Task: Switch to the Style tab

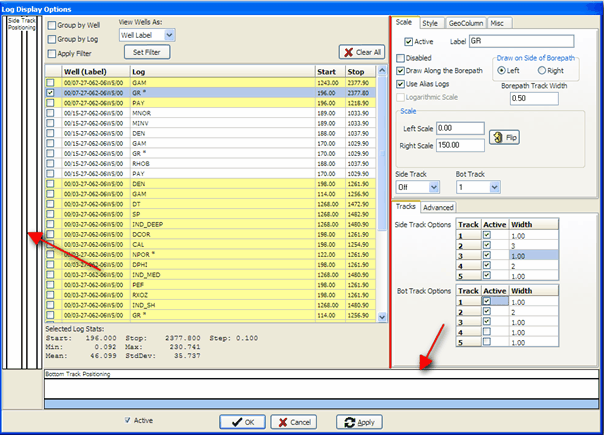Action: click(430, 23)
